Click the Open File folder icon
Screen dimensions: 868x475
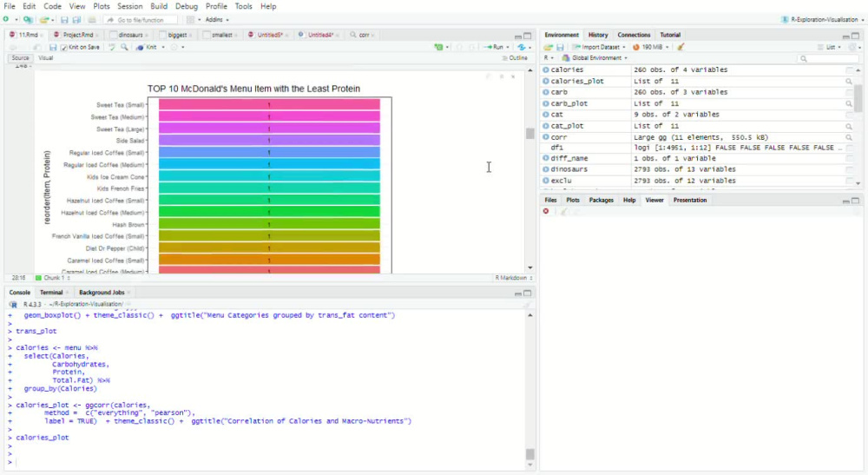pyautogui.click(x=43, y=19)
